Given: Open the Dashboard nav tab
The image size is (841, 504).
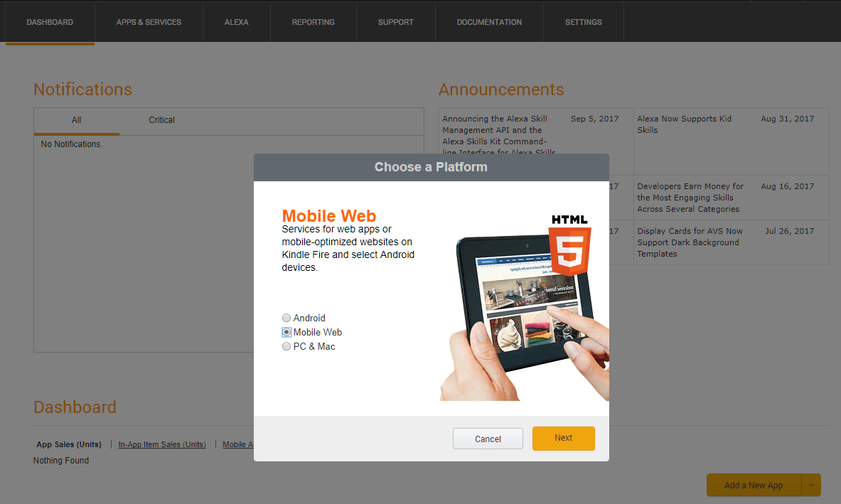Looking at the screenshot, I should 50,22.
